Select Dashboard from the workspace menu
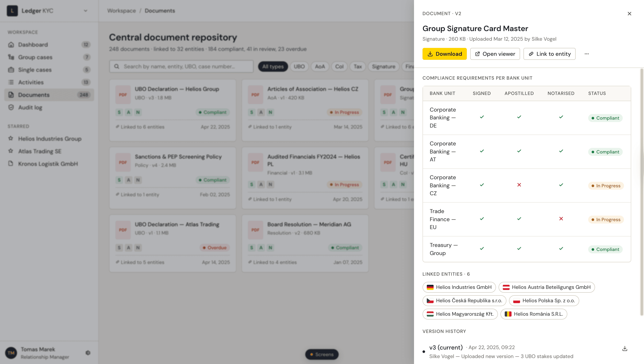Viewport: 644px width, 364px height. [x=33, y=44]
